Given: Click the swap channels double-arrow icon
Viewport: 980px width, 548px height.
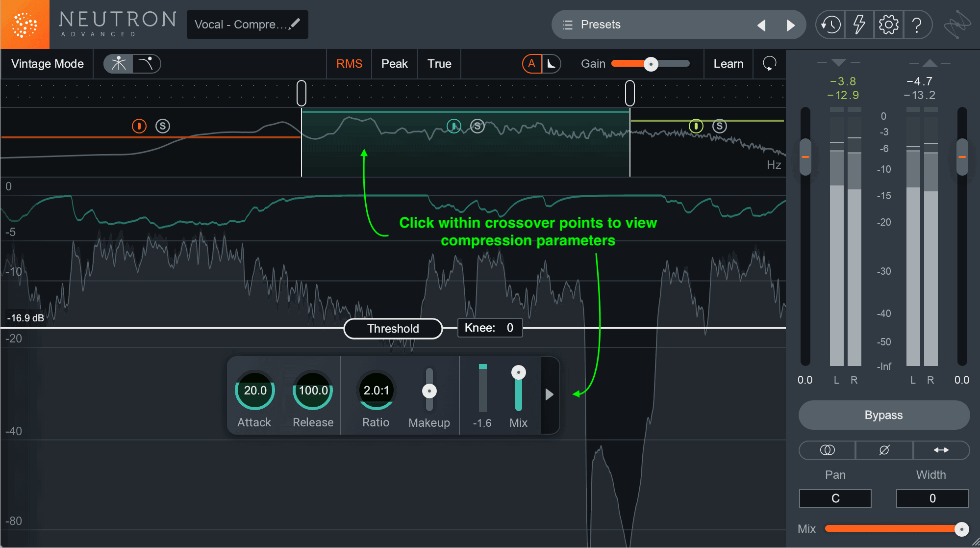Looking at the screenshot, I should [x=941, y=450].
